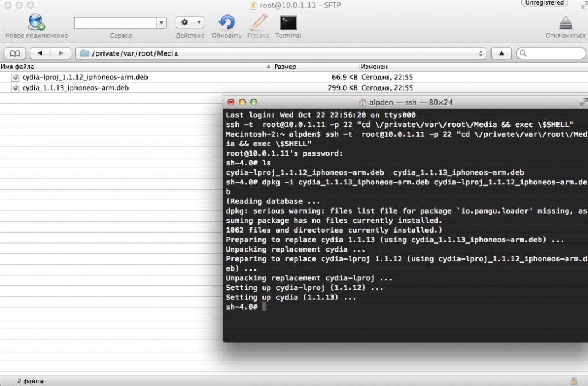Select cydia-lproj_1.1.12_iphoneos-arm.deb file row

point(294,78)
